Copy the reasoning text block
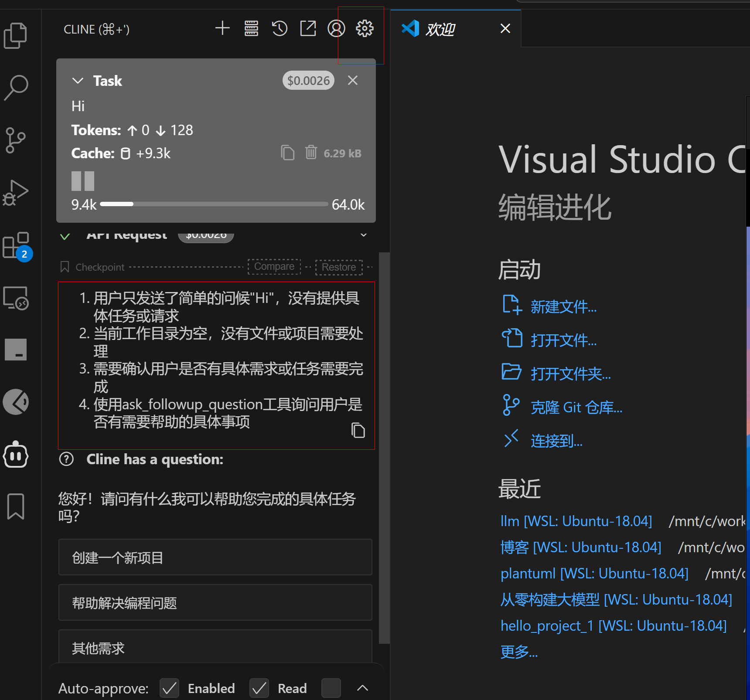The width and height of the screenshot is (750, 700). (x=358, y=430)
